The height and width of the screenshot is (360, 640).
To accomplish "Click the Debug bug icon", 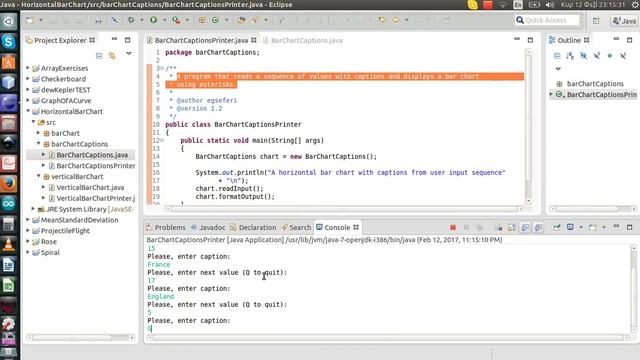I will (x=131, y=20).
